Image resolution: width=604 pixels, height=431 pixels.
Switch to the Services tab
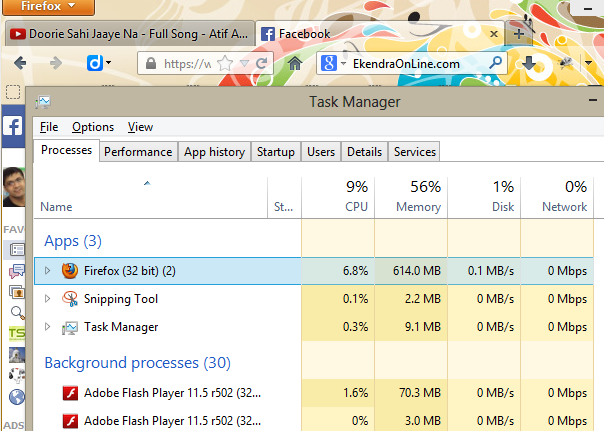point(414,152)
